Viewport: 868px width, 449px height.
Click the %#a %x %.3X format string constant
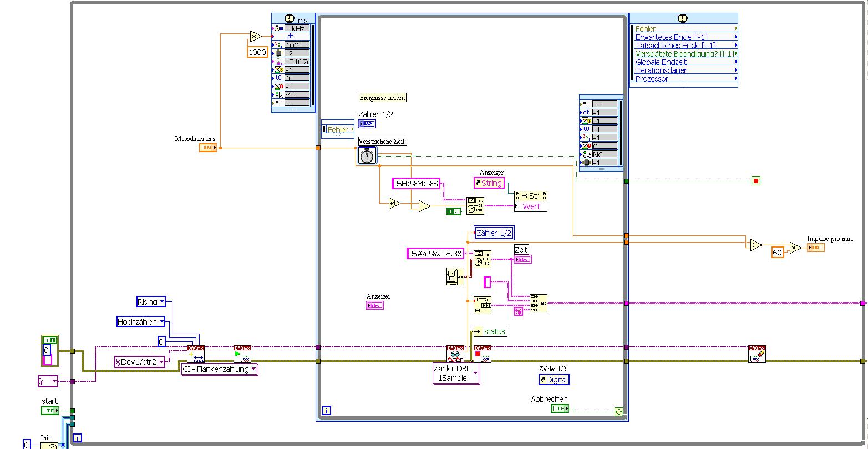click(435, 254)
